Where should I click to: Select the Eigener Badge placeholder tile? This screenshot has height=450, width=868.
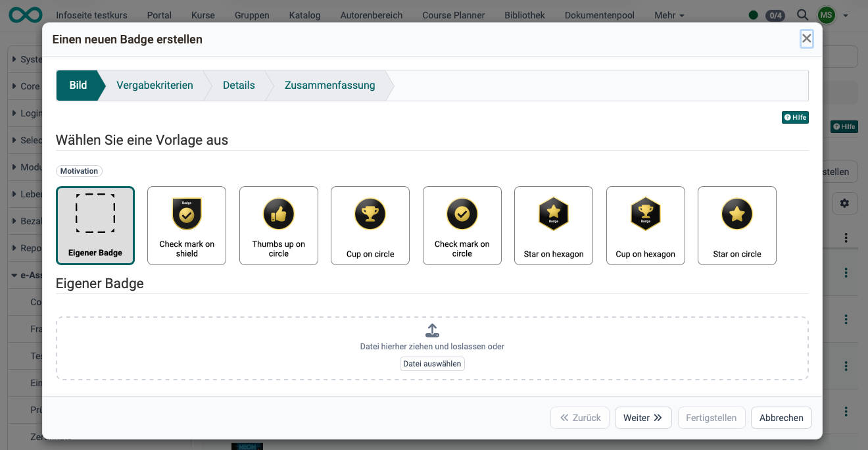point(95,226)
